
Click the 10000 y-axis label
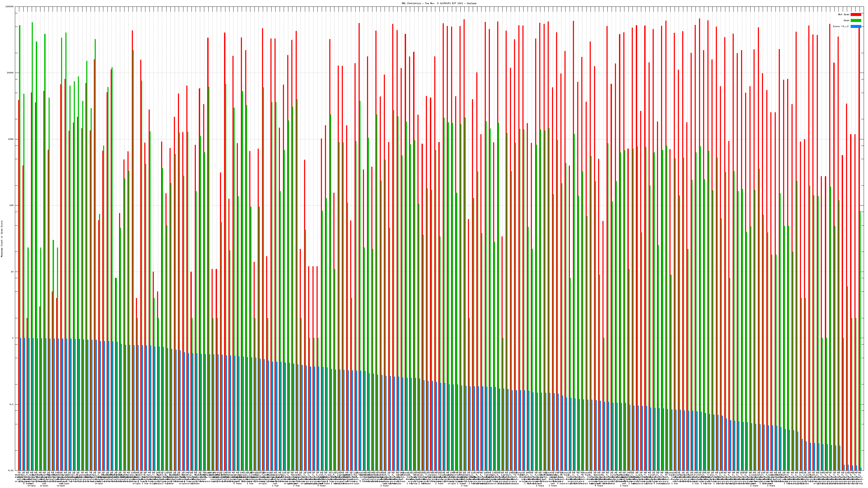11,73
